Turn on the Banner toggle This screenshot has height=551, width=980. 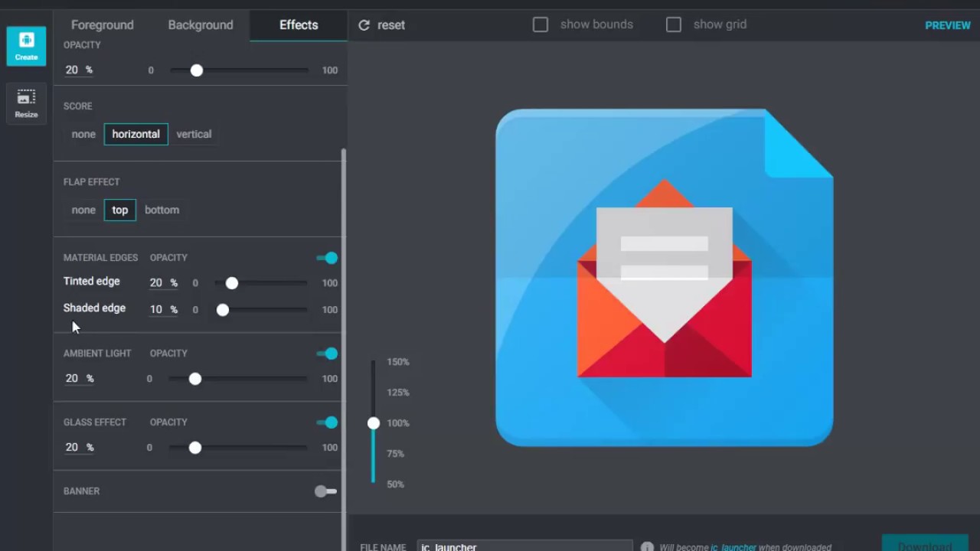325,491
